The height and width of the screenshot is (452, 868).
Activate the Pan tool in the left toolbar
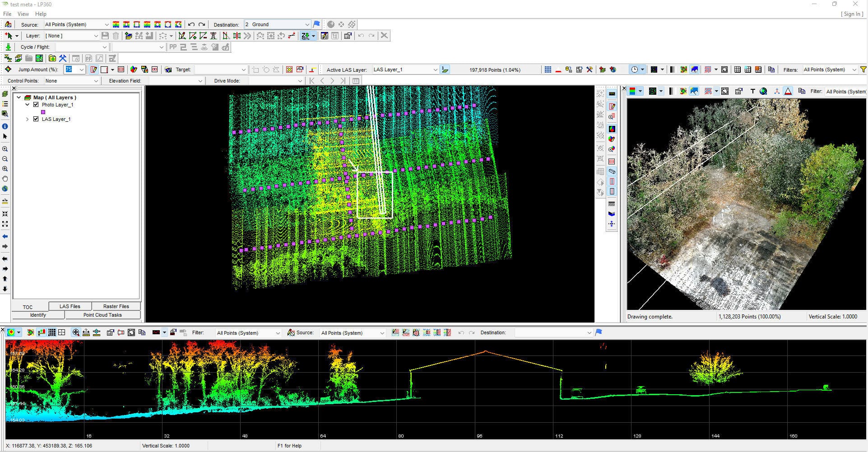point(5,179)
